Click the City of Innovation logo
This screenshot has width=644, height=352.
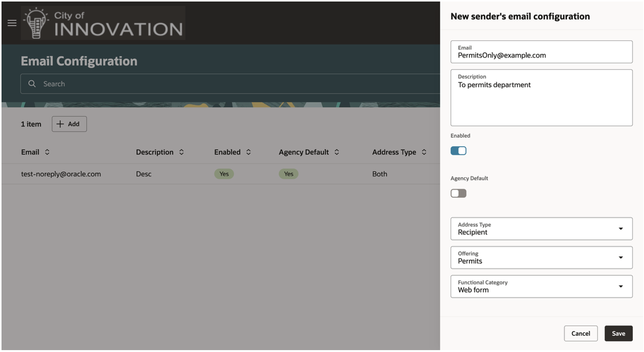[x=103, y=23]
